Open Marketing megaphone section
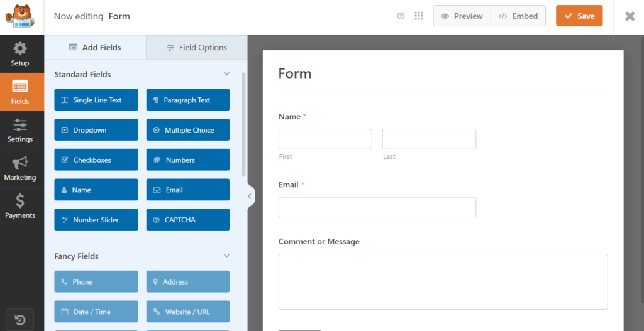The height and width of the screenshot is (331, 644). click(x=20, y=168)
